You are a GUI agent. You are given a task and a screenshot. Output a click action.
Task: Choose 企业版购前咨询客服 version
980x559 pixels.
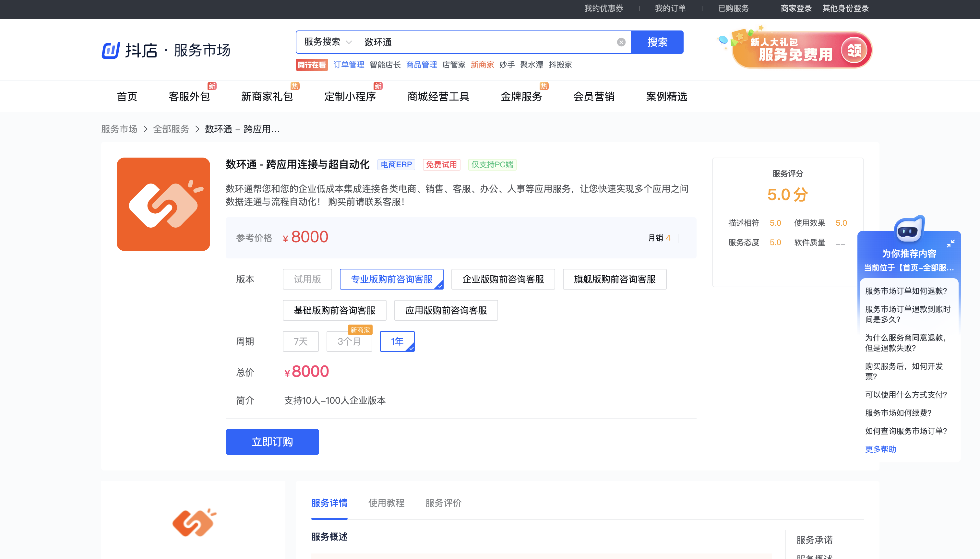coord(503,279)
